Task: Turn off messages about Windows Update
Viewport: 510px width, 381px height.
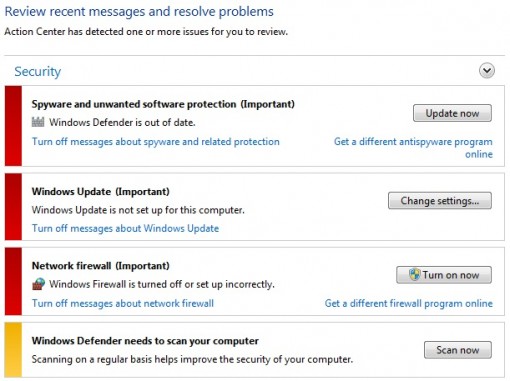Action: [125, 228]
